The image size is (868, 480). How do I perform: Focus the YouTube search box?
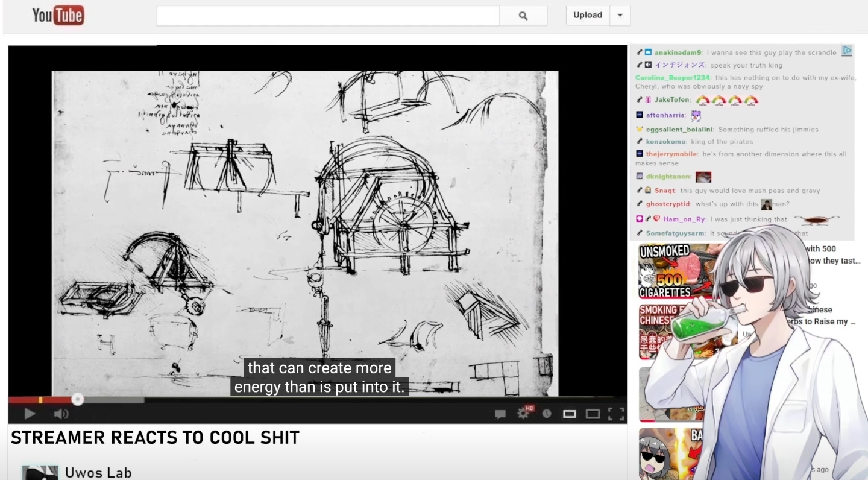tap(328, 16)
